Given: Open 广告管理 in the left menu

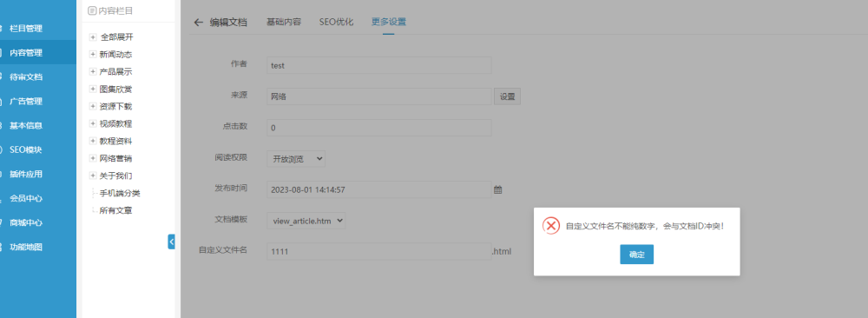Looking at the screenshot, I should coord(26,102).
